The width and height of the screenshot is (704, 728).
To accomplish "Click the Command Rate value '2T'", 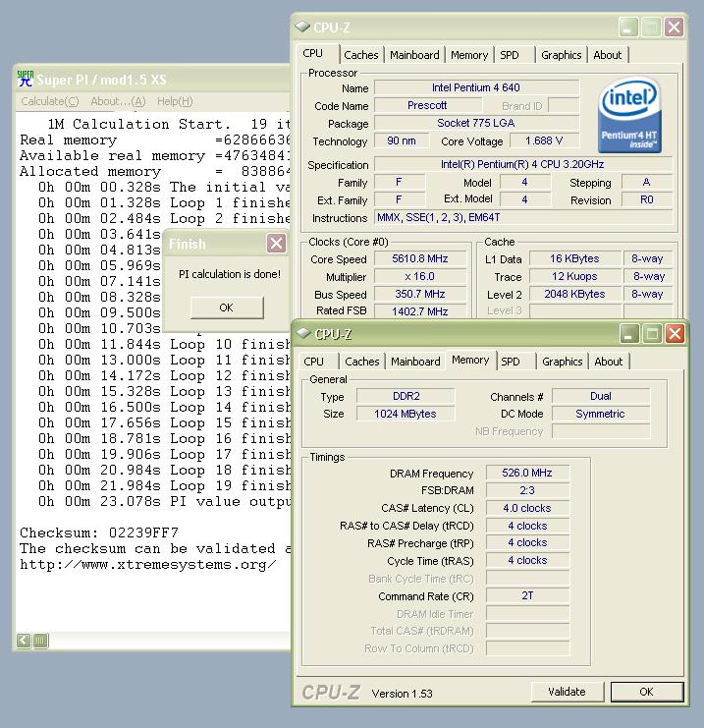I will click(x=527, y=595).
